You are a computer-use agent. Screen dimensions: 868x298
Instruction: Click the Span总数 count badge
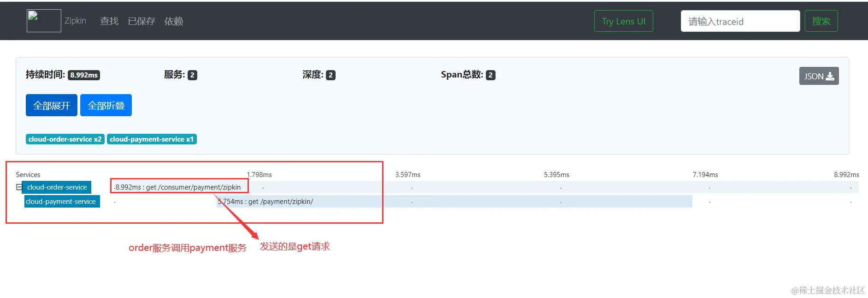[490, 75]
